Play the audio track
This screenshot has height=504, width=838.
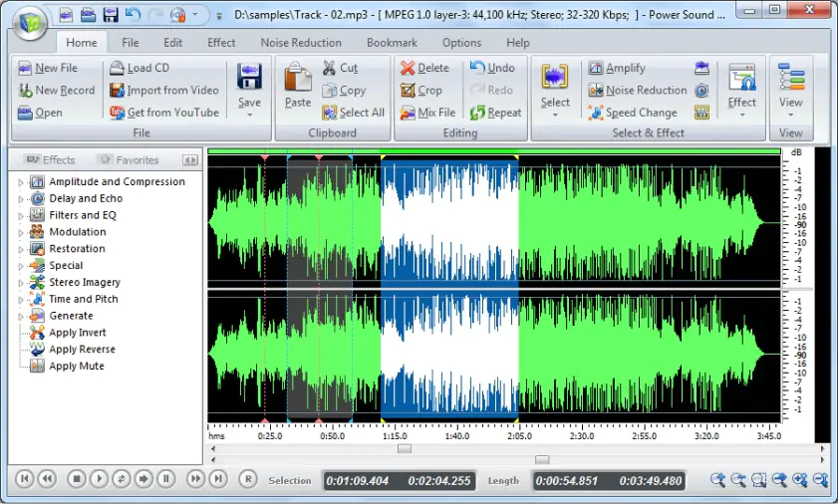pos(99,478)
